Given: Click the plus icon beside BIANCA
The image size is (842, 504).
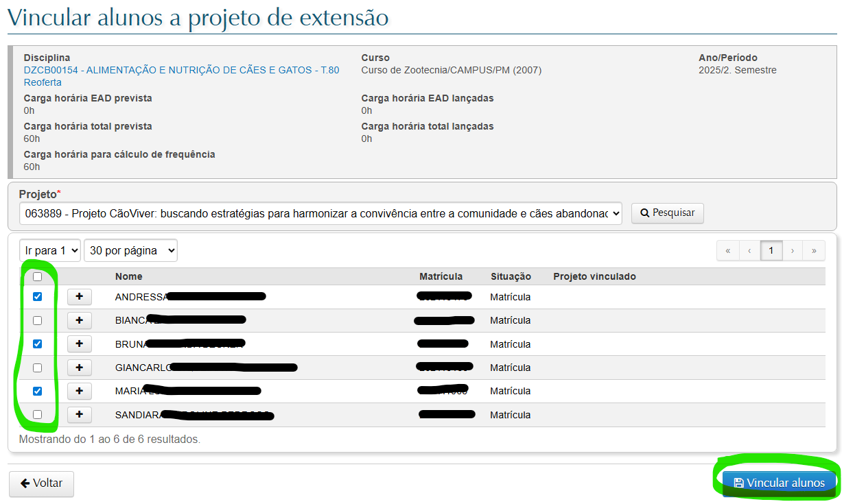Looking at the screenshot, I should tap(79, 320).
